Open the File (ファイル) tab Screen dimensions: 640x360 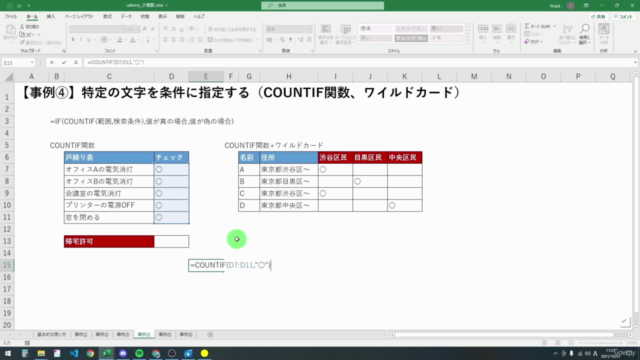[x=11, y=17]
